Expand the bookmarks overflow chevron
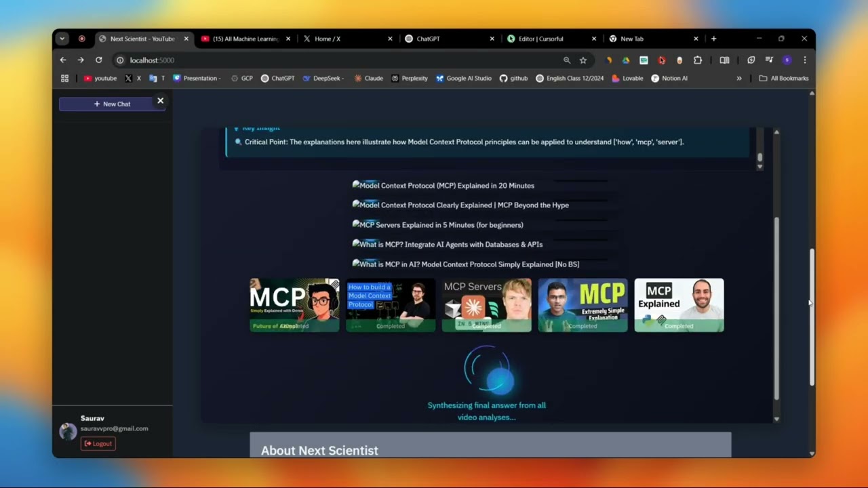Screen dimensions: 868x488 [739, 79]
